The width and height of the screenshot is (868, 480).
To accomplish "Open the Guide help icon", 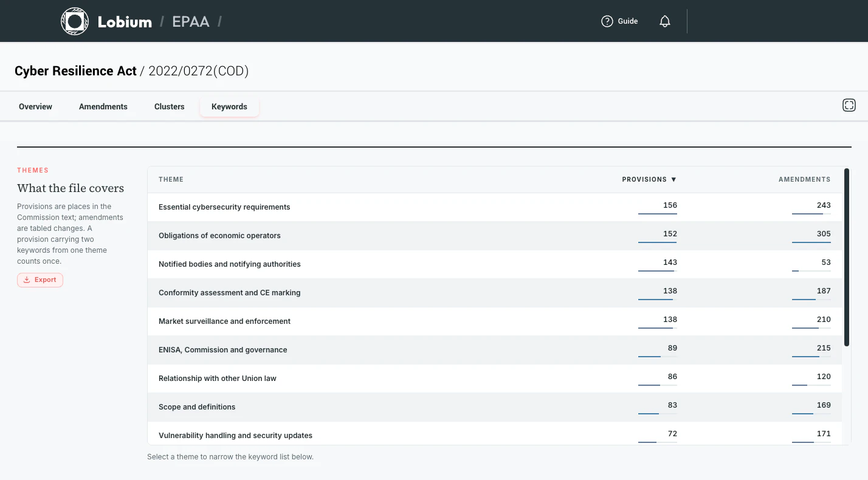I will (607, 21).
